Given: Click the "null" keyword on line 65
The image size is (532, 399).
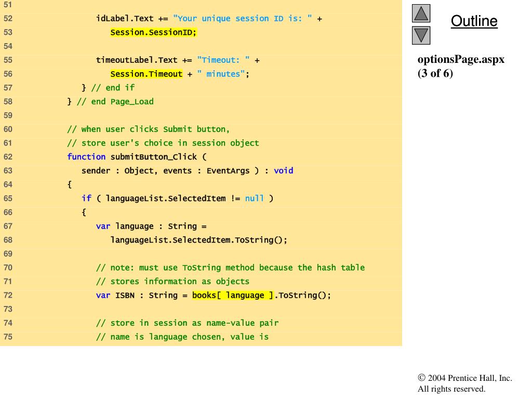Looking at the screenshot, I should pos(255,198).
